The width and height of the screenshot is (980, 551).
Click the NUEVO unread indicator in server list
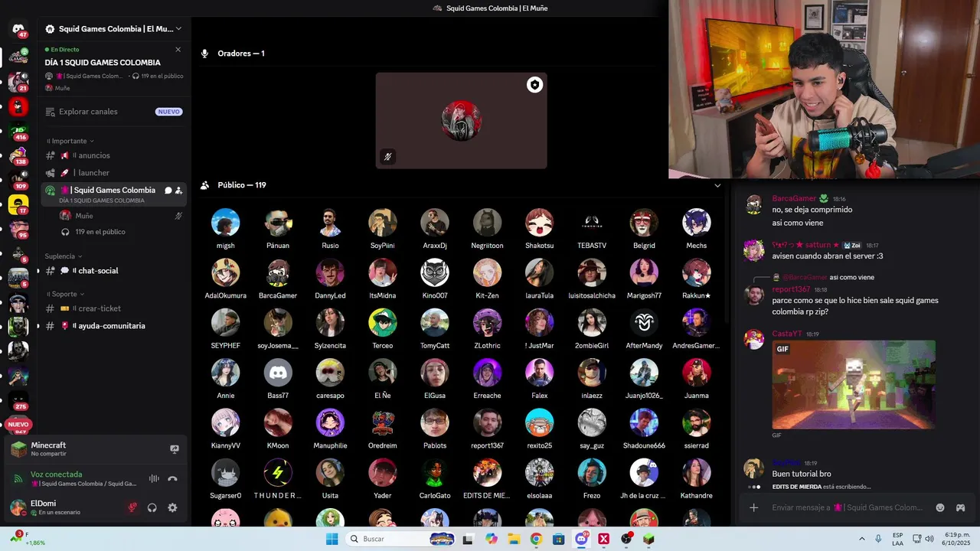click(x=18, y=424)
